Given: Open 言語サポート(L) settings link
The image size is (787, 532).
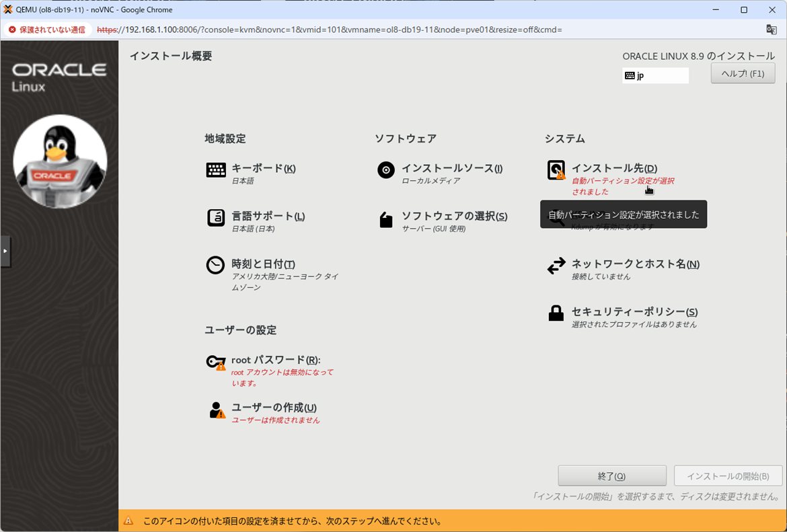Looking at the screenshot, I should 268,217.
